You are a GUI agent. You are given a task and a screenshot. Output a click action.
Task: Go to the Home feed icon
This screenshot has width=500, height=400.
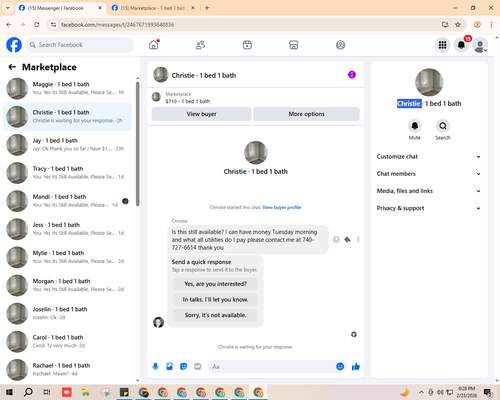tap(154, 45)
